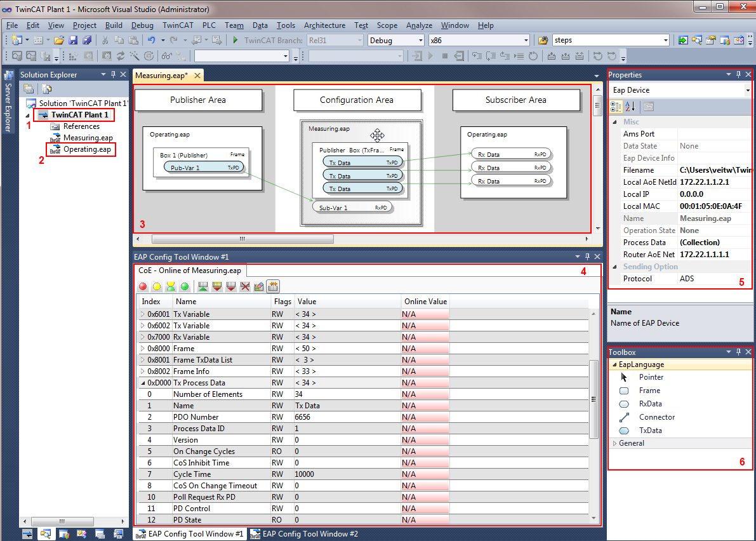
Task: Switch to EAP Config Tool Window #2 tab
Action: (x=305, y=534)
